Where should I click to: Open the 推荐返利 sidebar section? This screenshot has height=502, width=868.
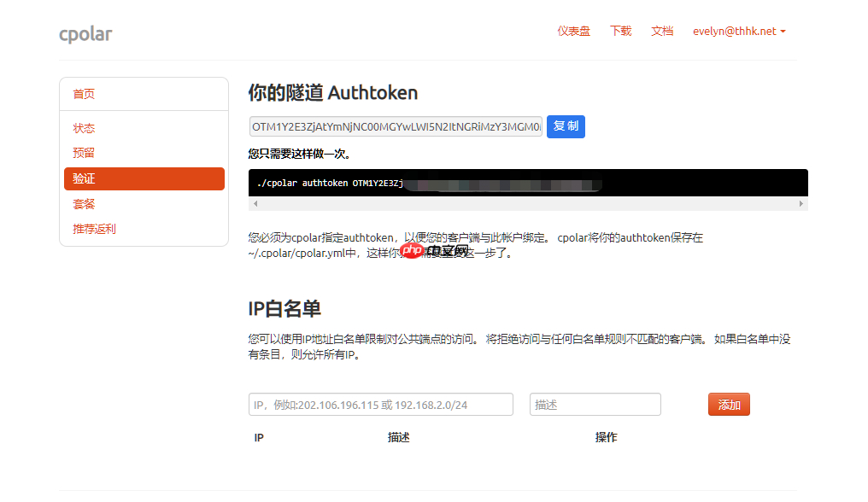[94, 228]
